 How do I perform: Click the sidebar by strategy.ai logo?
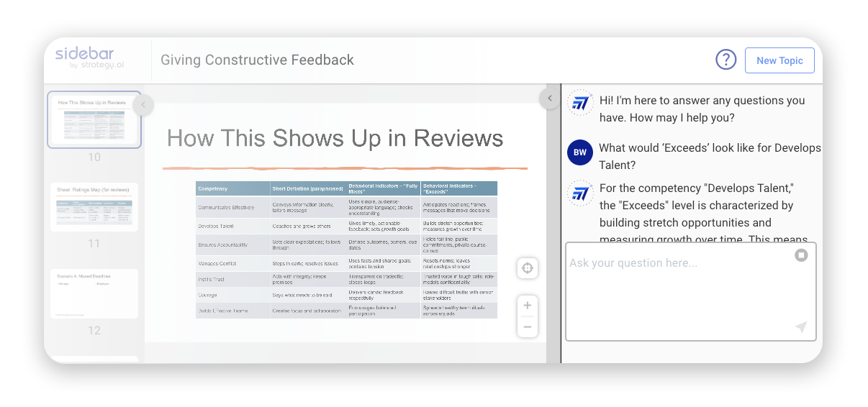[x=85, y=58]
